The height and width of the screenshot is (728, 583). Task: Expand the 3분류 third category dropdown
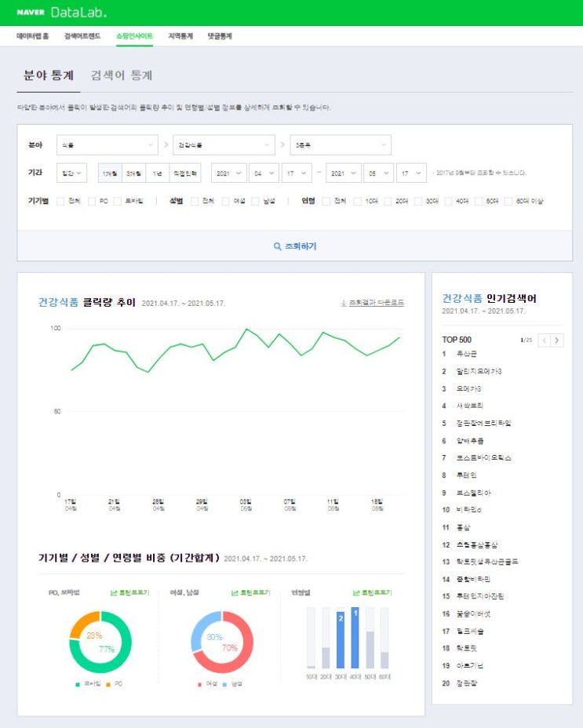coord(341,145)
